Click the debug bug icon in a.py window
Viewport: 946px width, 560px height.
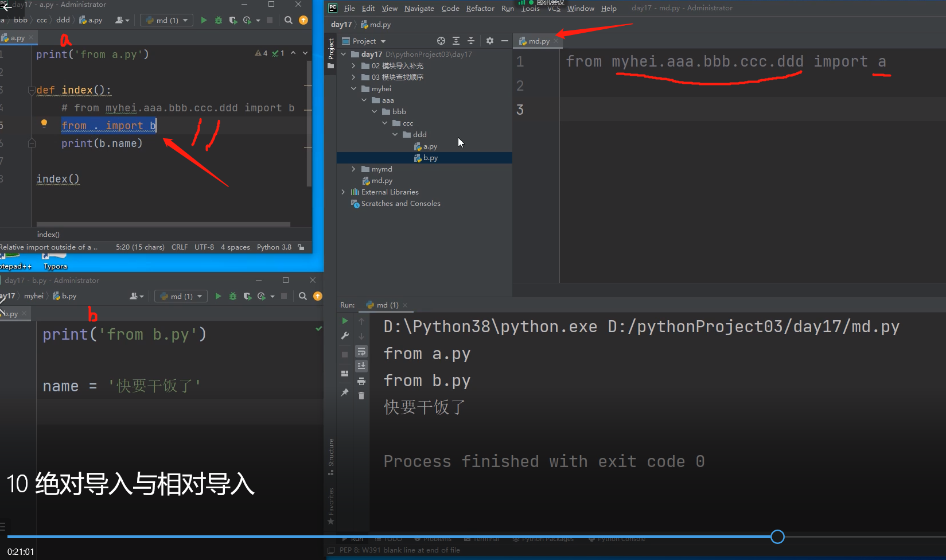[218, 20]
